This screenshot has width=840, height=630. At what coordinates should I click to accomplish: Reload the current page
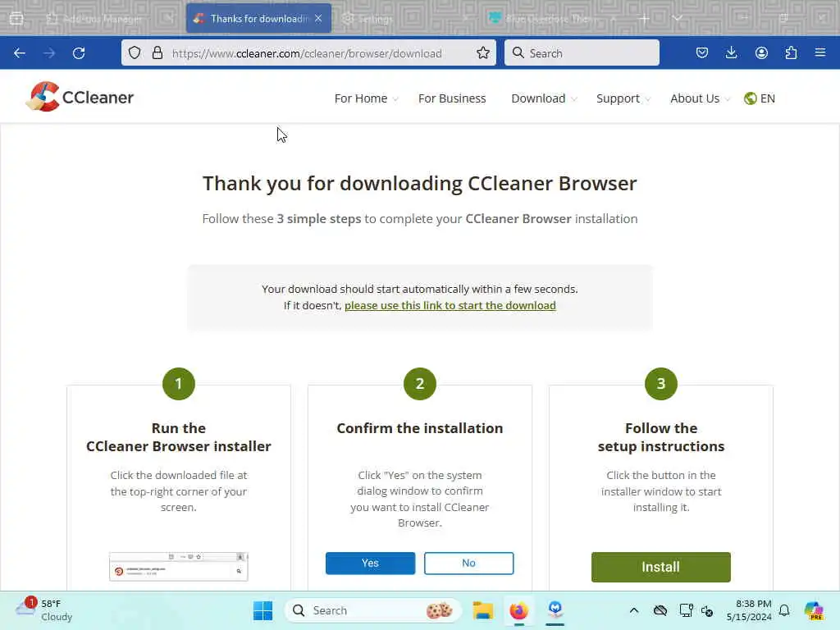pos(79,53)
